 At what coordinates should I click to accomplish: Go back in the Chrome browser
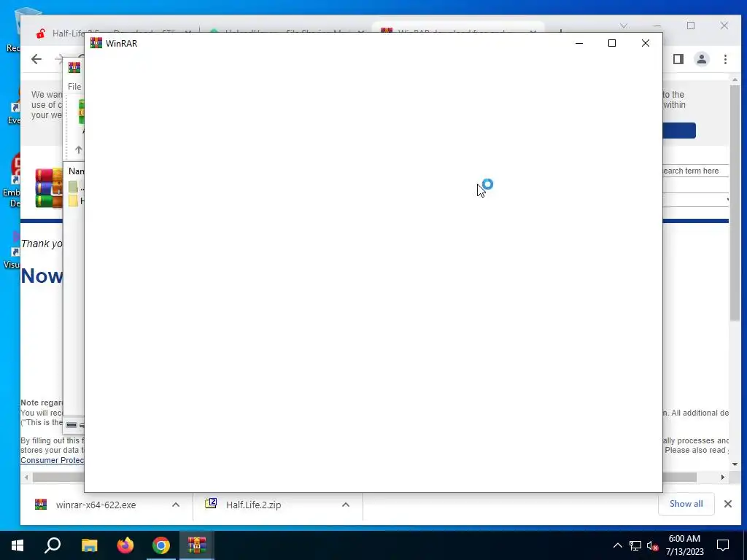pos(36,59)
